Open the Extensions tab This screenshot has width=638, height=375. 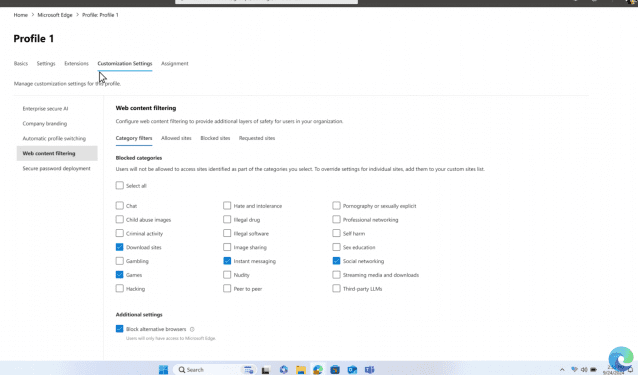pyautogui.click(x=76, y=63)
